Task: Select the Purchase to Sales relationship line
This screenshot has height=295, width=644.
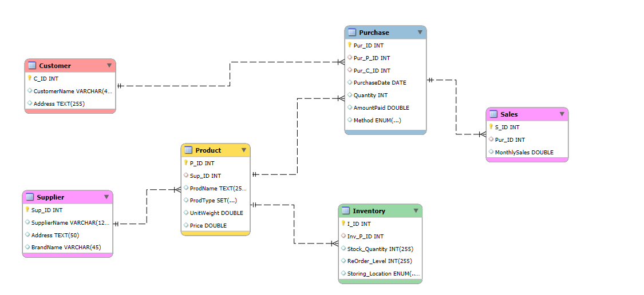Action: (456, 107)
